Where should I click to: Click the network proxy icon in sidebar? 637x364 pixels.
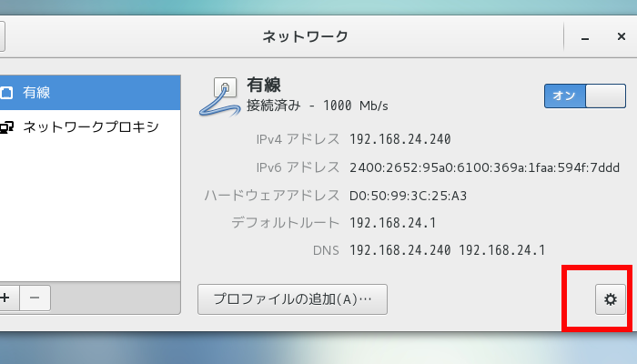(x=6, y=126)
